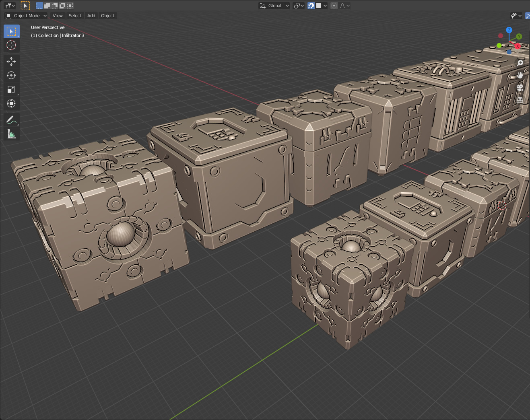Expand the pivot point dropdown
Image resolution: width=530 pixels, height=420 pixels.
tap(299, 6)
